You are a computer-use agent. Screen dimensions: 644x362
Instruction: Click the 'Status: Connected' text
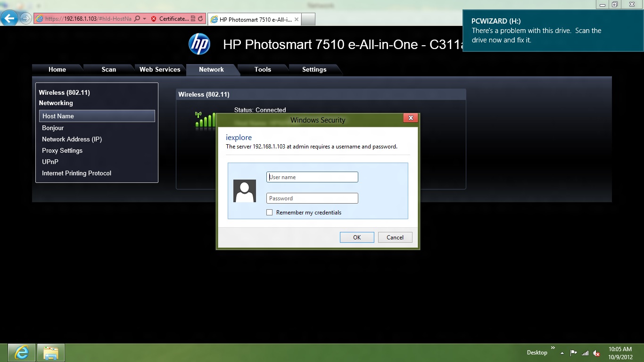[x=260, y=110]
